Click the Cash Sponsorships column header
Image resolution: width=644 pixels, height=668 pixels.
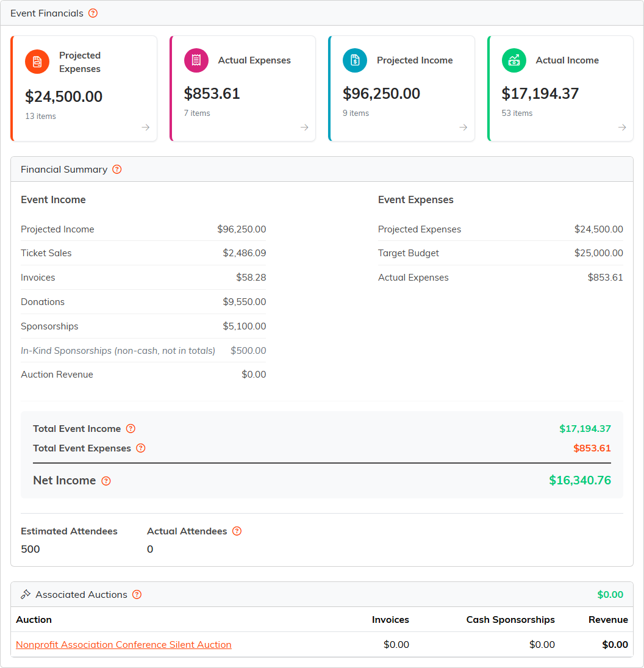510,620
